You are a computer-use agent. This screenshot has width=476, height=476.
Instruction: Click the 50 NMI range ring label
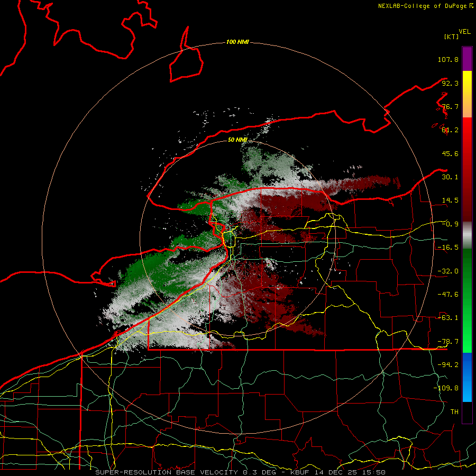(237, 140)
